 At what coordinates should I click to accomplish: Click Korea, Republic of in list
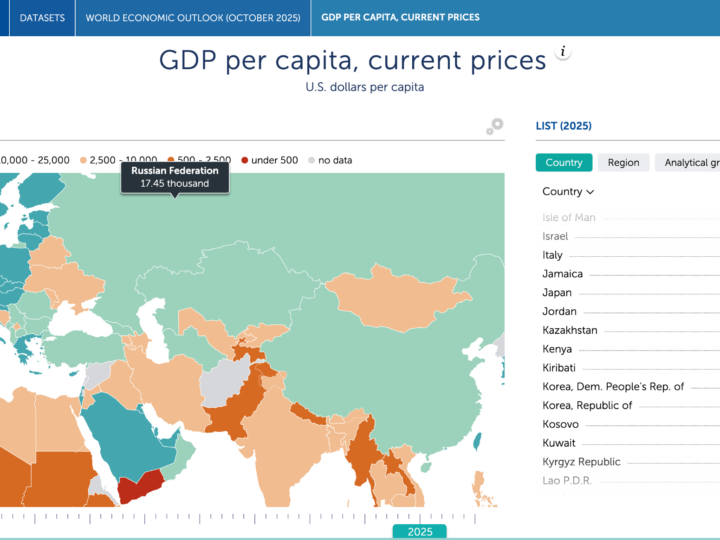click(587, 405)
